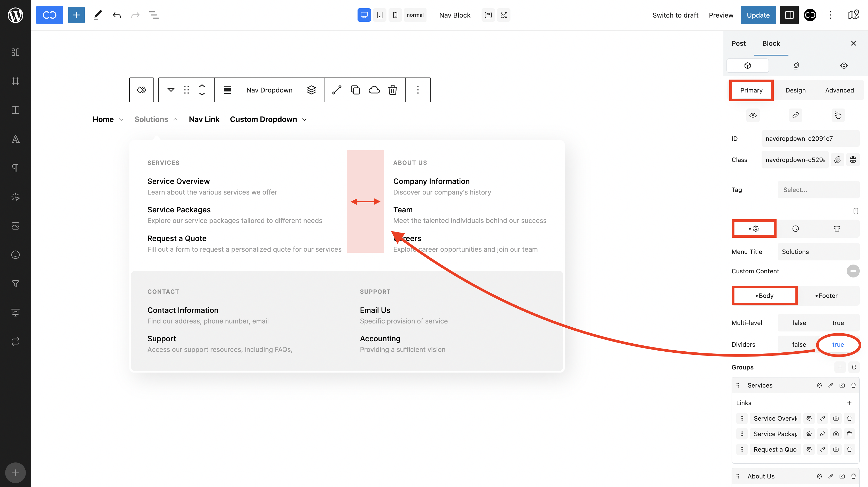Click the Update button
This screenshot has width=868, height=487.
758,15
